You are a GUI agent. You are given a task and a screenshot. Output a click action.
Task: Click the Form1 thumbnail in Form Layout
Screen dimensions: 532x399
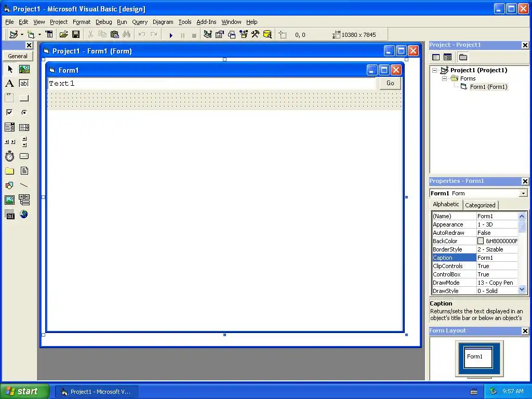coord(478,357)
